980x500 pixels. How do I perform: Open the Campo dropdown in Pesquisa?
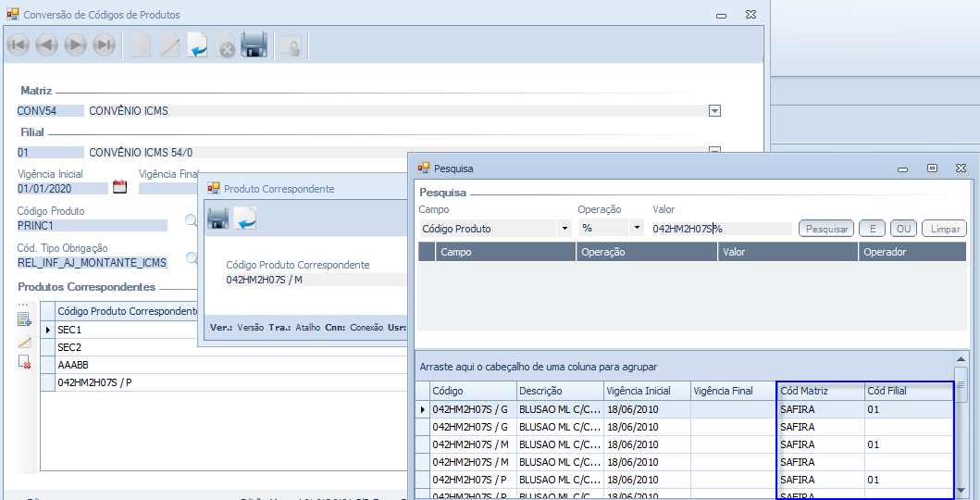(x=564, y=229)
